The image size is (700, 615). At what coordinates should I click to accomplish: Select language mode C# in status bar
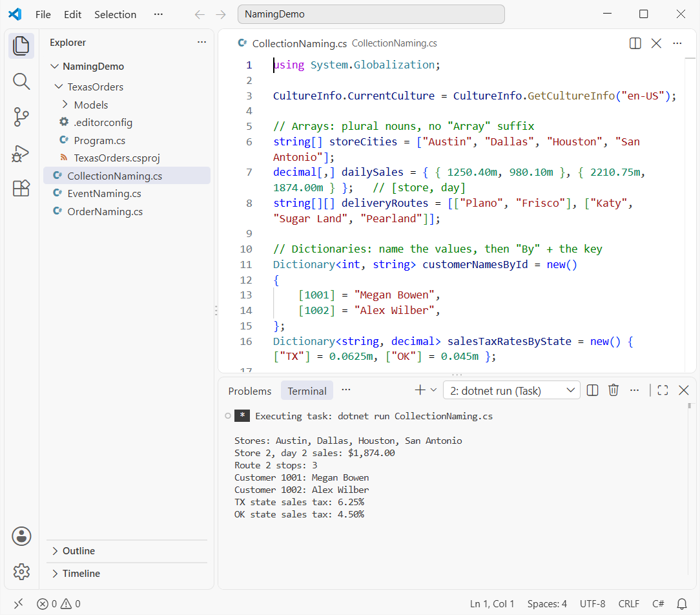[x=658, y=603]
